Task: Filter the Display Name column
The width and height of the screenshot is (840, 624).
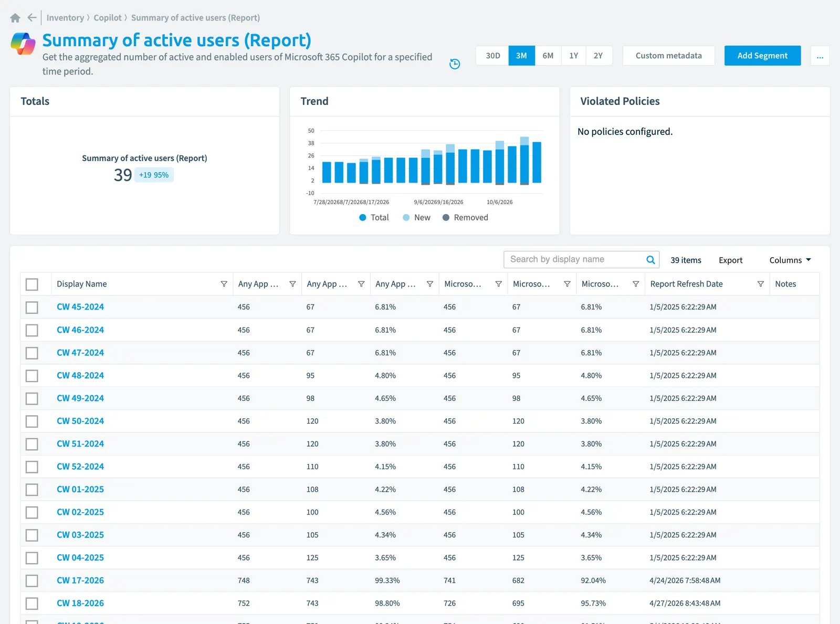Action: 224,284
